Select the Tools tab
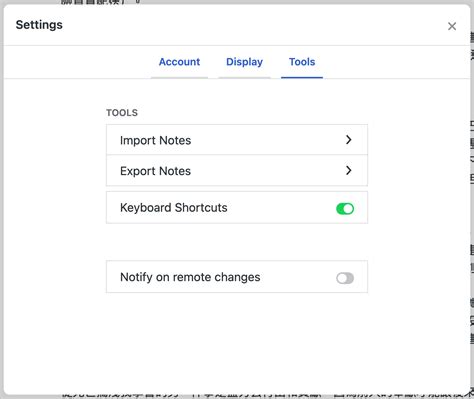The width and height of the screenshot is (474, 399). pos(302,62)
